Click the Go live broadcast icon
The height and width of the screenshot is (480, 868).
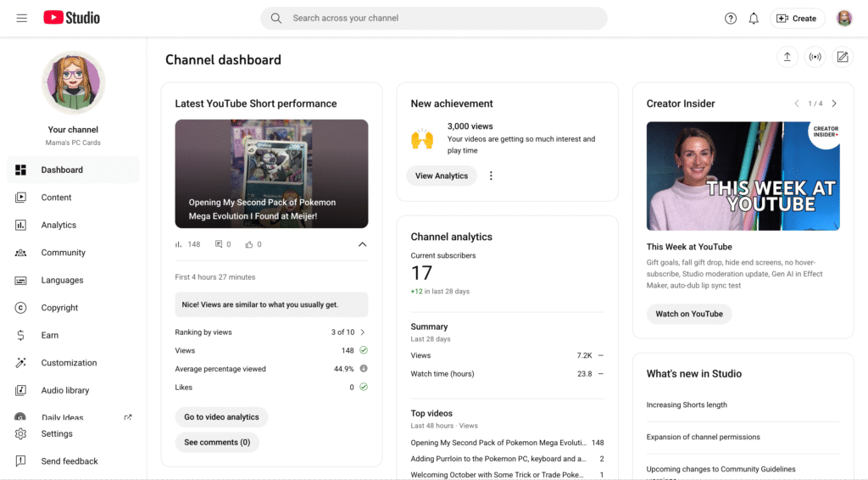(815, 57)
